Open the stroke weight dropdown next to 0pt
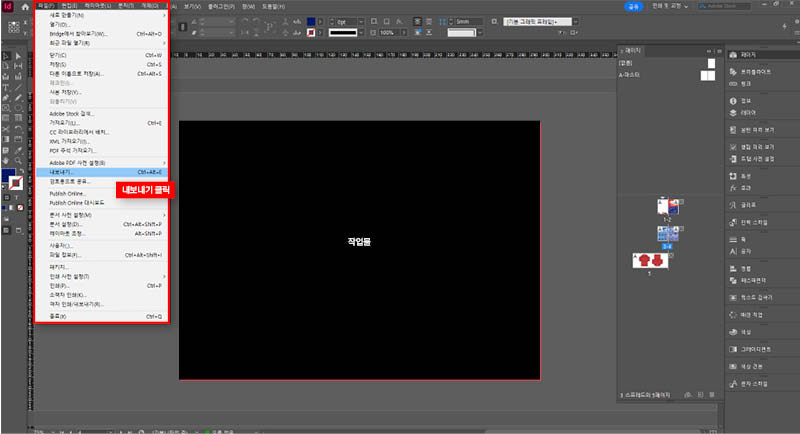Viewport: 800px width, 434px height. point(361,22)
